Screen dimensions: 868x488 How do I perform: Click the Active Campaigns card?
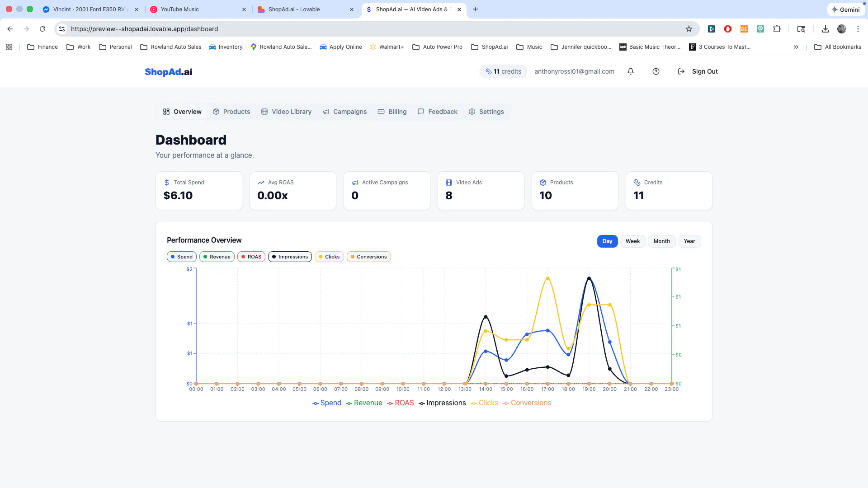[387, 191]
